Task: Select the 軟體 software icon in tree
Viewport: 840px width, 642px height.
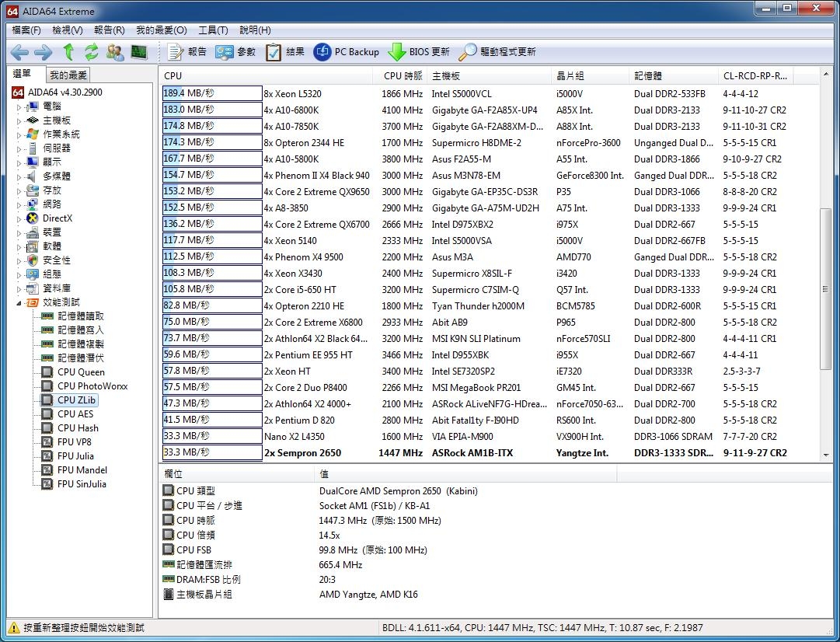Action: click(33, 246)
